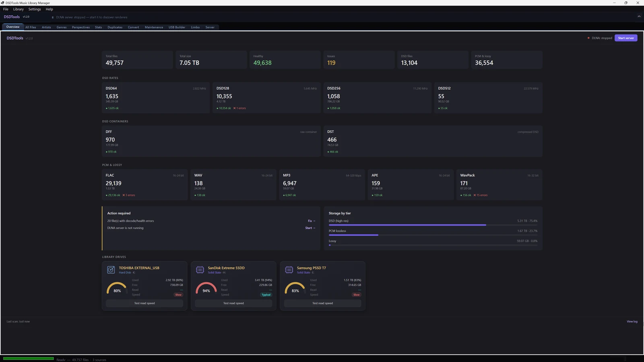Click Fix for decode/health errors
This screenshot has width=644, height=362.
click(x=312, y=221)
